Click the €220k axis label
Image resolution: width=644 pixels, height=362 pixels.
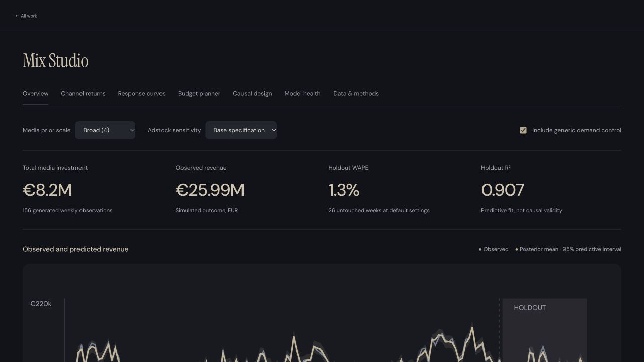tap(41, 304)
